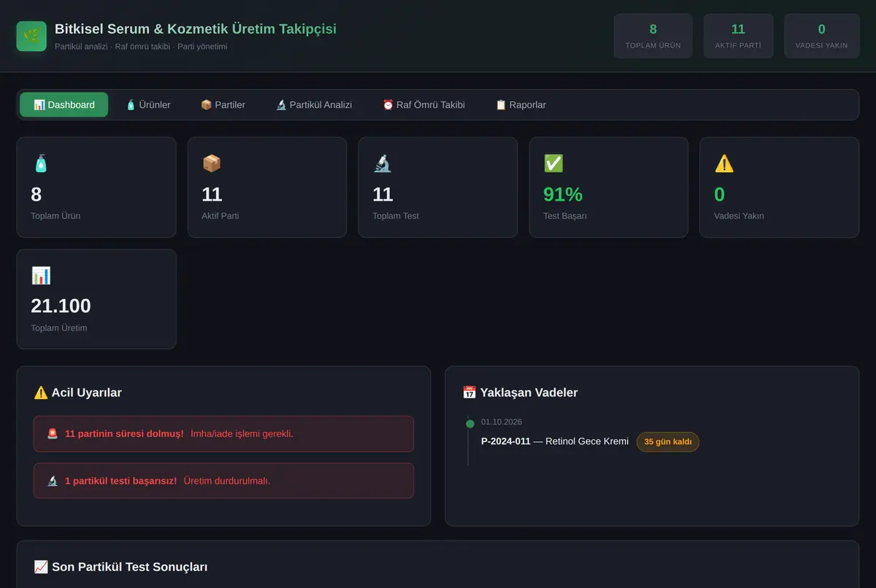Click the microscope icon on Toplam Test card
The height and width of the screenshot is (588, 876).
click(x=382, y=164)
